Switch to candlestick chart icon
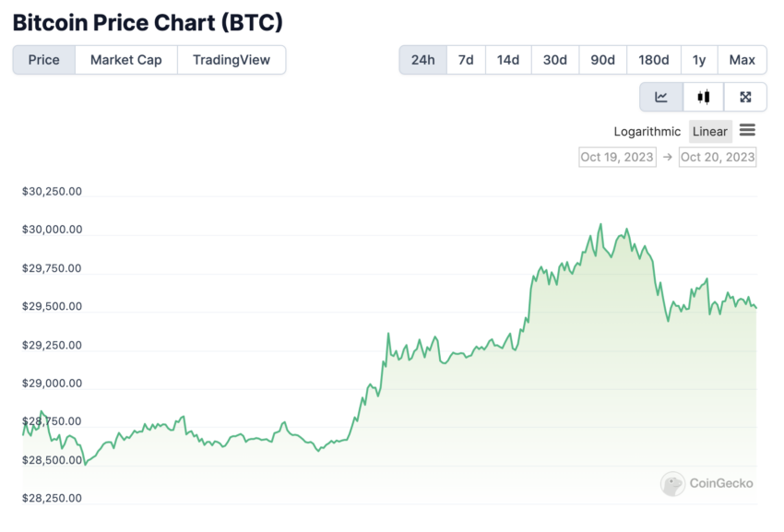The width and height of the screenshot is (784, 532). (x=703, y=97)
